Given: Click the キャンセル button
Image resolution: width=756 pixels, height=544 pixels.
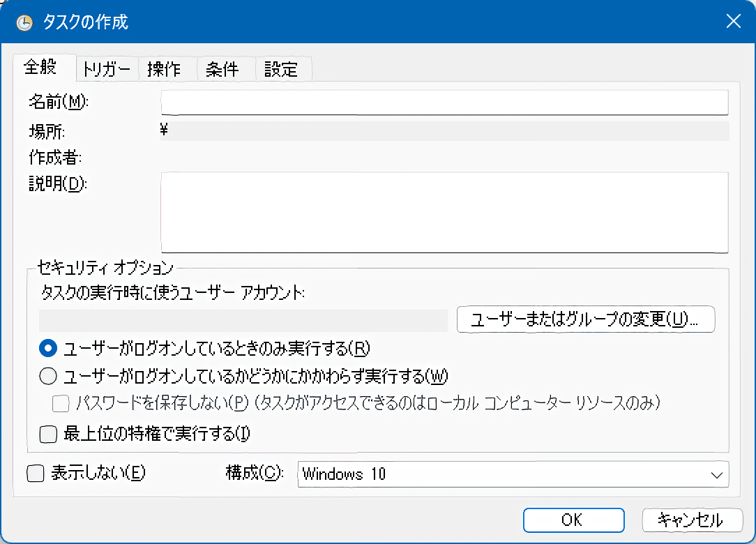Looking at the screenshot, I should click(x=692, y=520).
